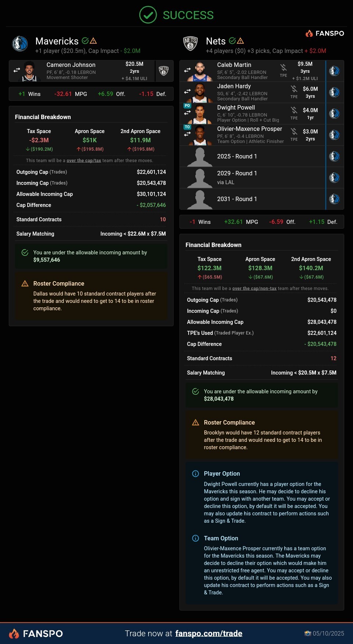The width and height of the screenshot is (353, 644).
Task: Click Nets logo on Cameron Johnson row
Action: [164, 70]
